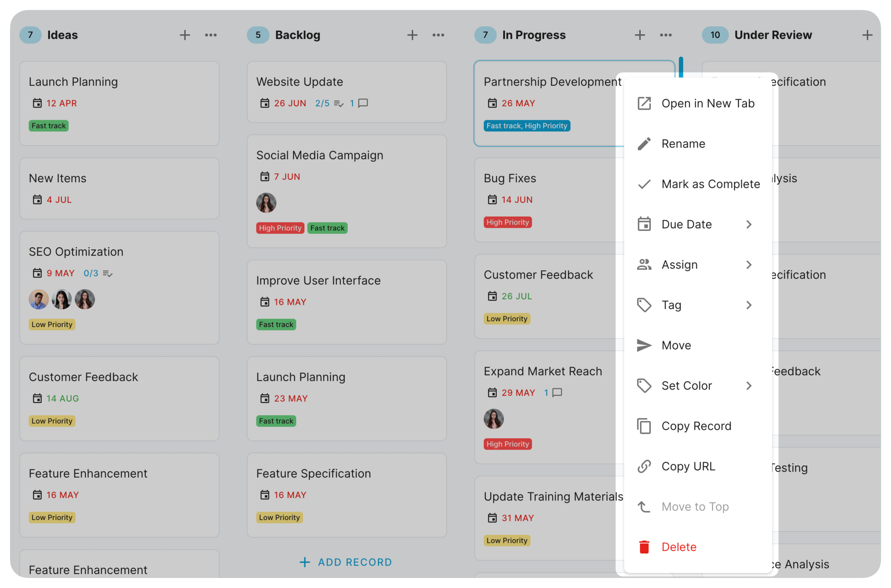Open the Website Update card

click(347, 92)
